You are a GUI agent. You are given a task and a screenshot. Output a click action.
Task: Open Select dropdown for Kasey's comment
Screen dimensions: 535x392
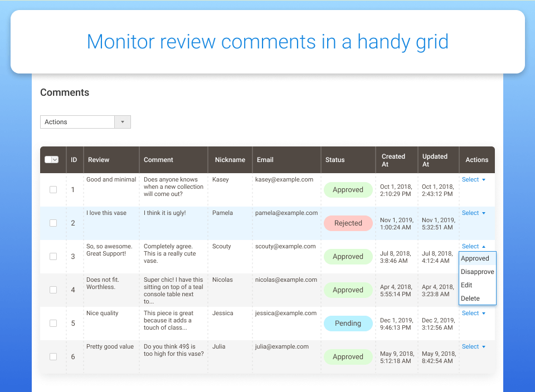tap(473, 180)
